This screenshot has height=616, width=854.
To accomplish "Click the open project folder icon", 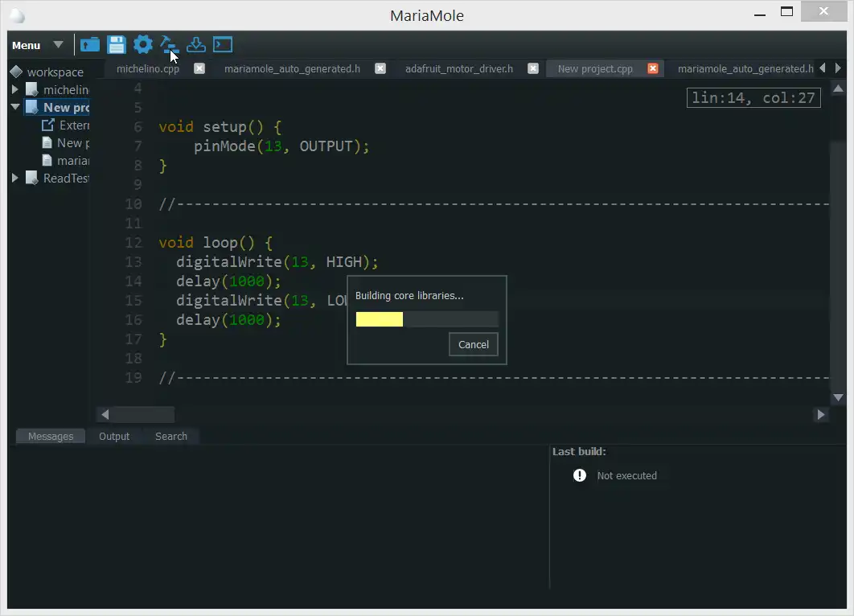I will click(90, 45).
